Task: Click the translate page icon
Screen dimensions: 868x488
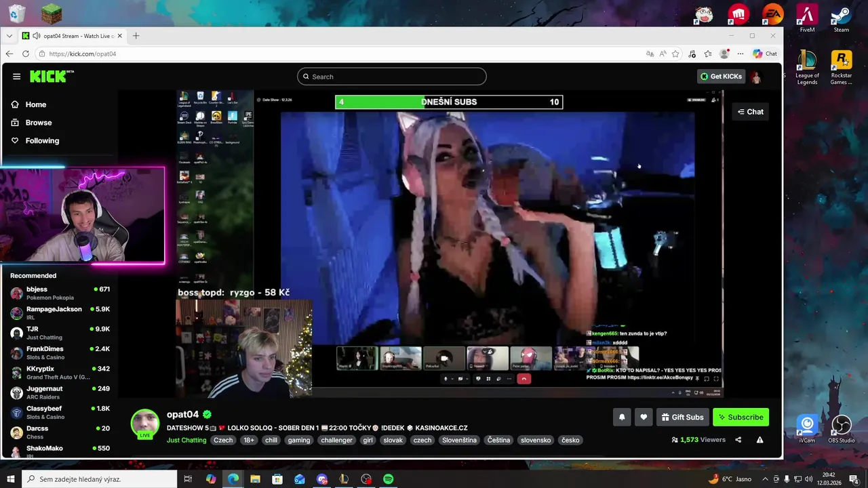Action: [650, 54]
